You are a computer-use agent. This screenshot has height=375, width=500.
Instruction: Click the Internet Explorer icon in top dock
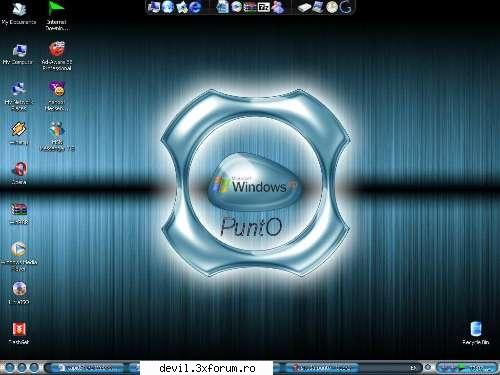coord(195,7)
